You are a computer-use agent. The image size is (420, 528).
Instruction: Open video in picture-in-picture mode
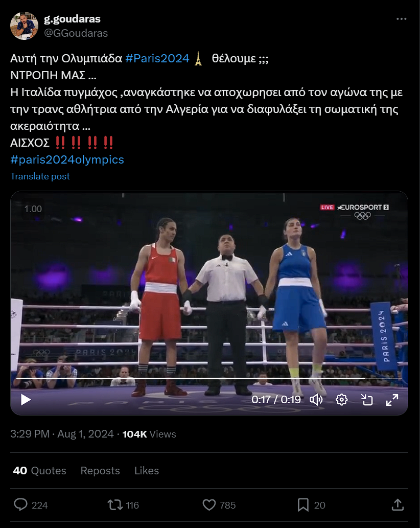(367, 400)
